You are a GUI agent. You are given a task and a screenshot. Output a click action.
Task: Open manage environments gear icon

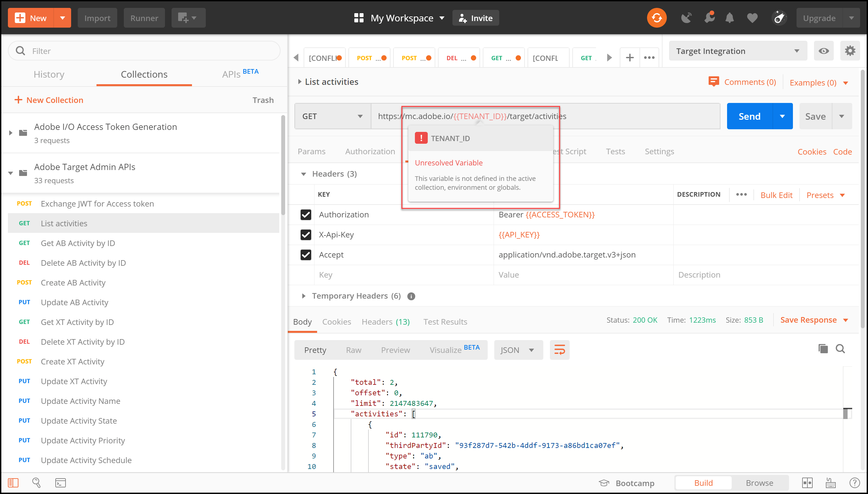point(850,51)
